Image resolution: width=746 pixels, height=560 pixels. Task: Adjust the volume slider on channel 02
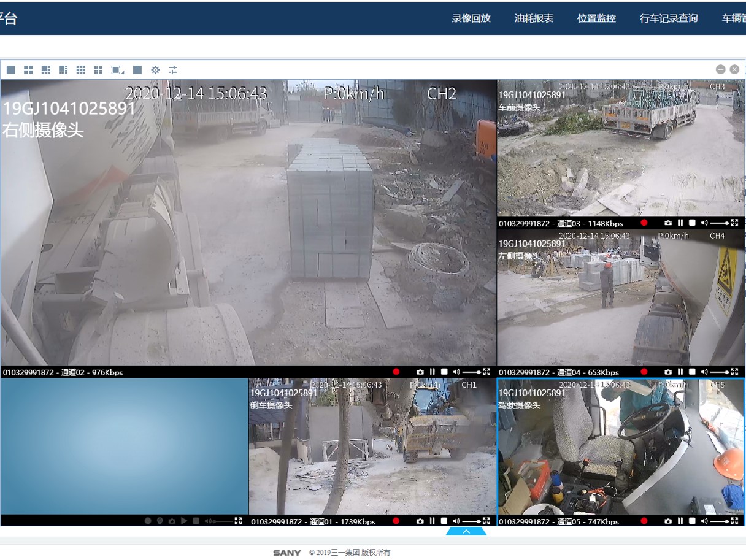(x=472, y=372)
